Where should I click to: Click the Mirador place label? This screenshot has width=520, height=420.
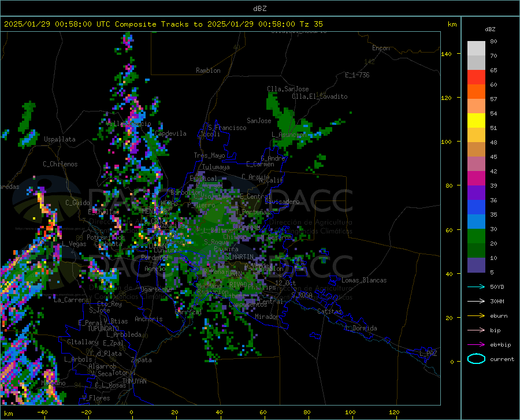267,317
